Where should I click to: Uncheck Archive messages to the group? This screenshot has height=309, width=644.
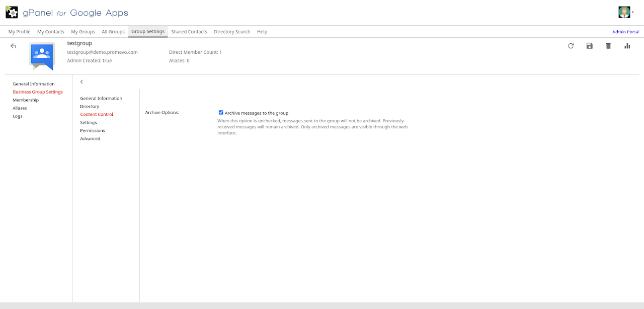click(x=221, y=113)
